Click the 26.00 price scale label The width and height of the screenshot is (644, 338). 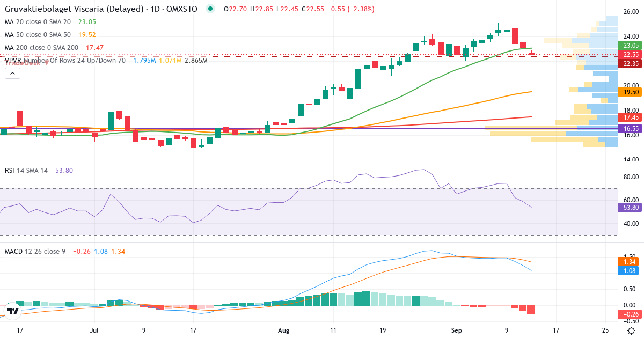point(631,12)
